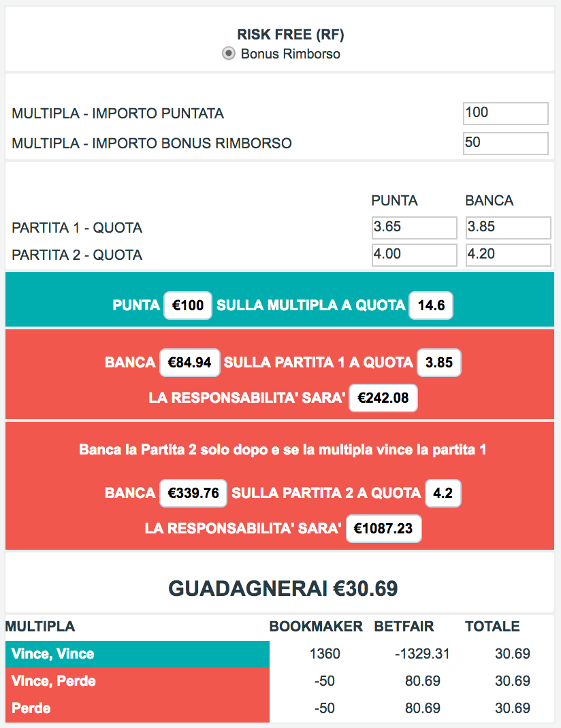561x728 pixels.
Task: Click the 3.85 Partita 1 quota box
Action: pyautogui.click(x=439, y=363)
